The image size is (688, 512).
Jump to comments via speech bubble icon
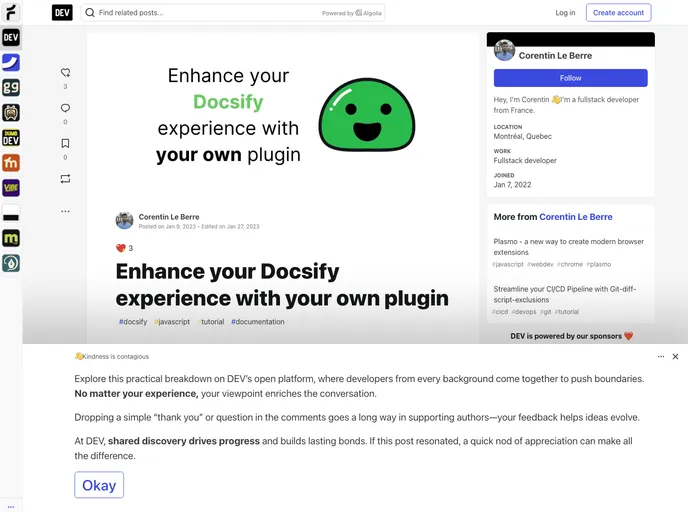point(65,108)
